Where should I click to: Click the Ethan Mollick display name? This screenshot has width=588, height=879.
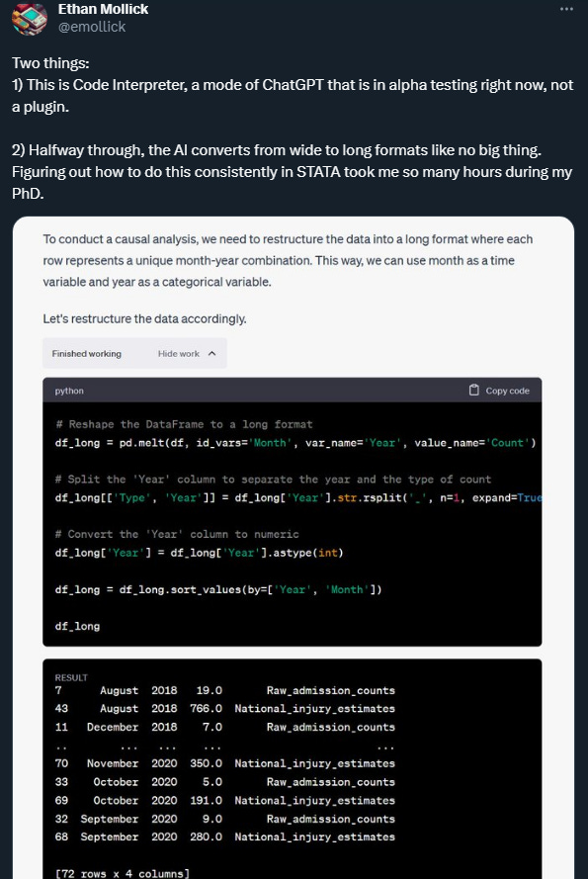coord(103,9)
